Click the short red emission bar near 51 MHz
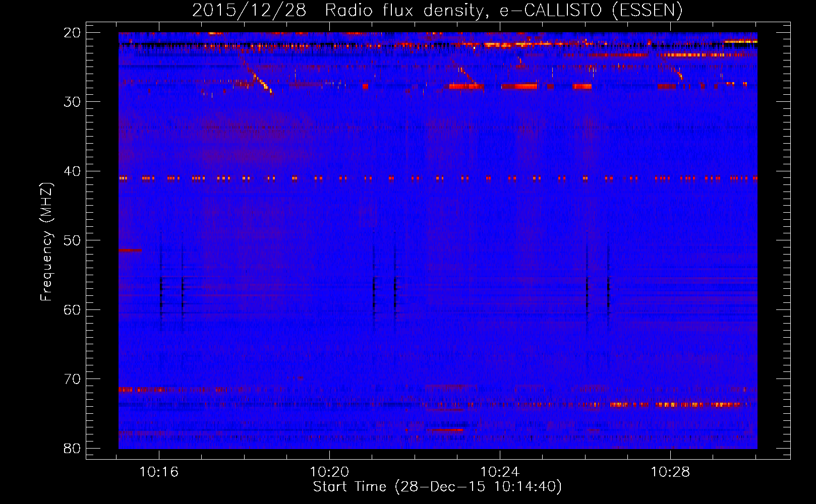Viewport: 816px width, 504px height. [x=130, y=250]
